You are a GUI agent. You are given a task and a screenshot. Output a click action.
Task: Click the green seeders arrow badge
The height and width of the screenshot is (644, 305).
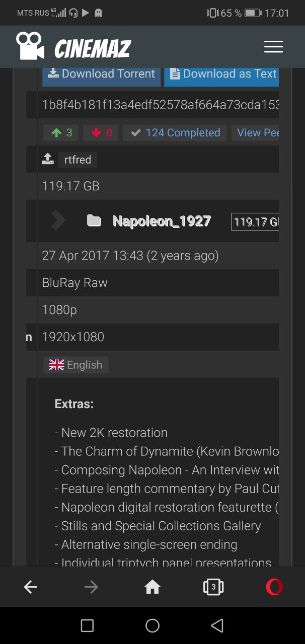point(61,133)
